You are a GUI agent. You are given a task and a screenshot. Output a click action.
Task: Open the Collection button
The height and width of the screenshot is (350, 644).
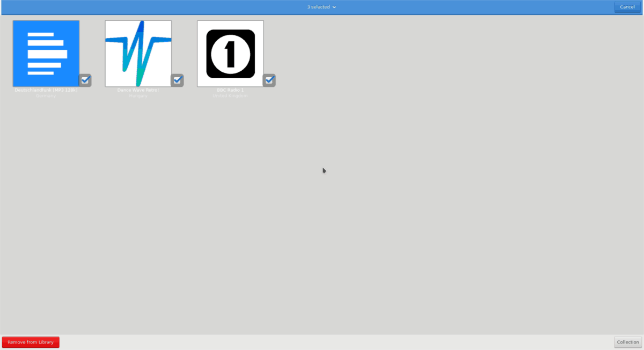[x=628, y=342]
